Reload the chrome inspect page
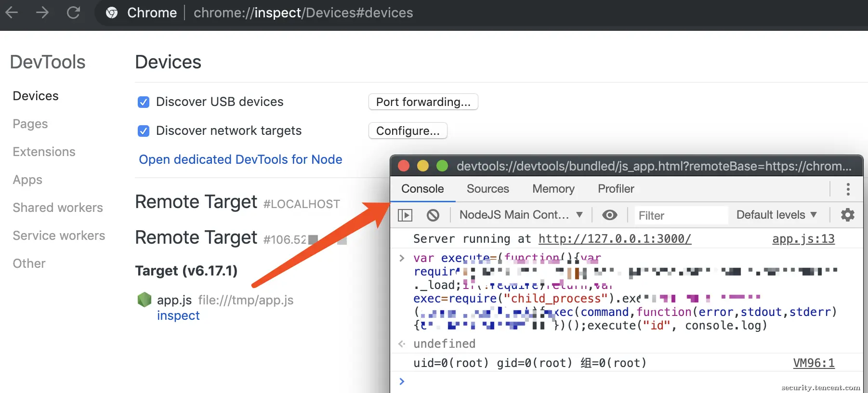The image size is (868, 393). coord(73,13)
